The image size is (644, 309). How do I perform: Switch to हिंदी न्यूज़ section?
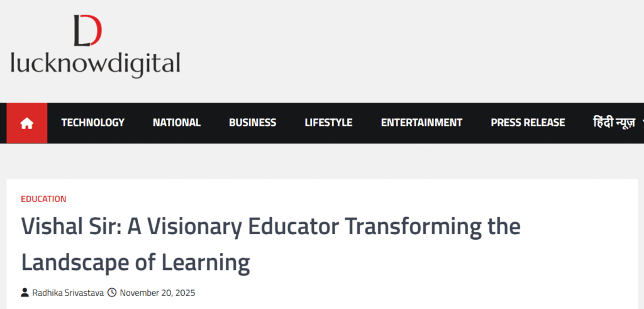pos(614,123)
